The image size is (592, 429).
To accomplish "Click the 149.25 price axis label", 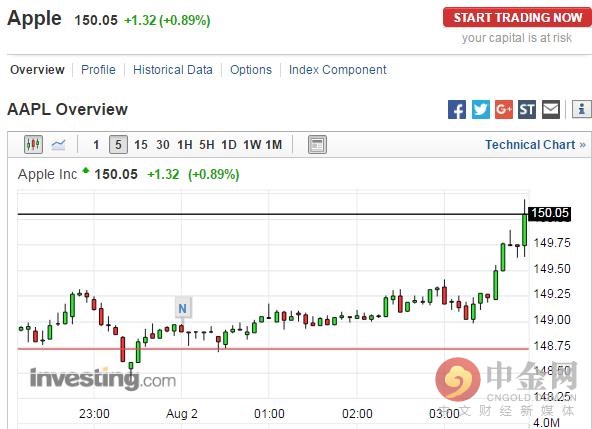I will coord(552,294).
